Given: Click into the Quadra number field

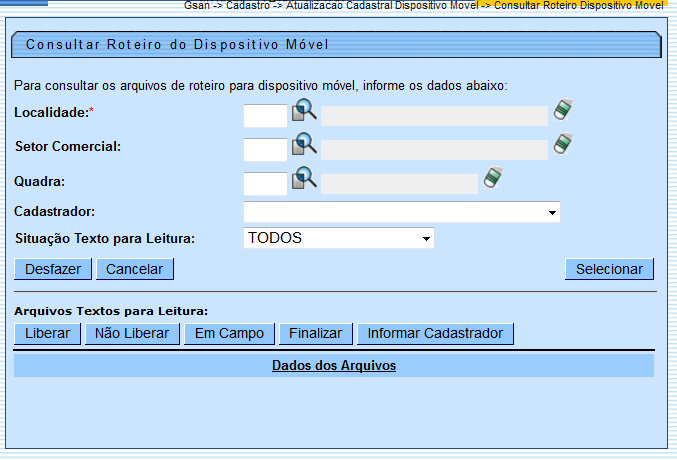Looking at the screenshot, I should click(265, 184).
